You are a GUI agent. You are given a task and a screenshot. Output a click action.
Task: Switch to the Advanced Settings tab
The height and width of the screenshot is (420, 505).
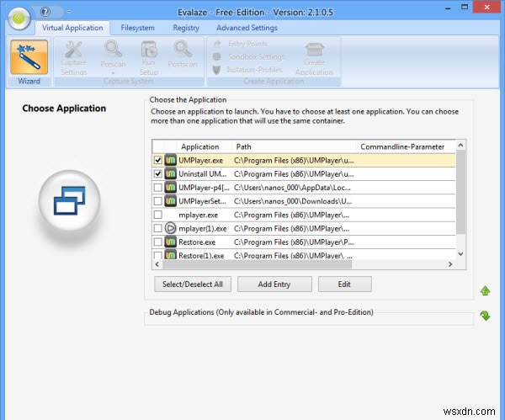(247, 28)
